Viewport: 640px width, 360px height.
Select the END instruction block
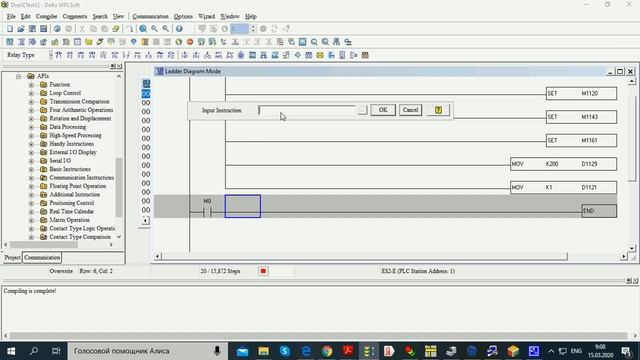[x=599, y=211]
